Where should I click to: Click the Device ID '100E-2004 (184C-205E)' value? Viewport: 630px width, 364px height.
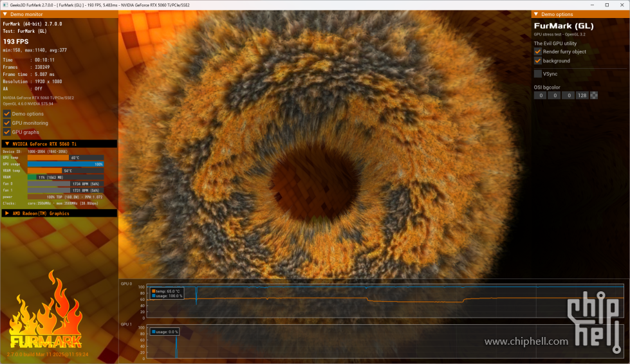[x=48, y=152]
